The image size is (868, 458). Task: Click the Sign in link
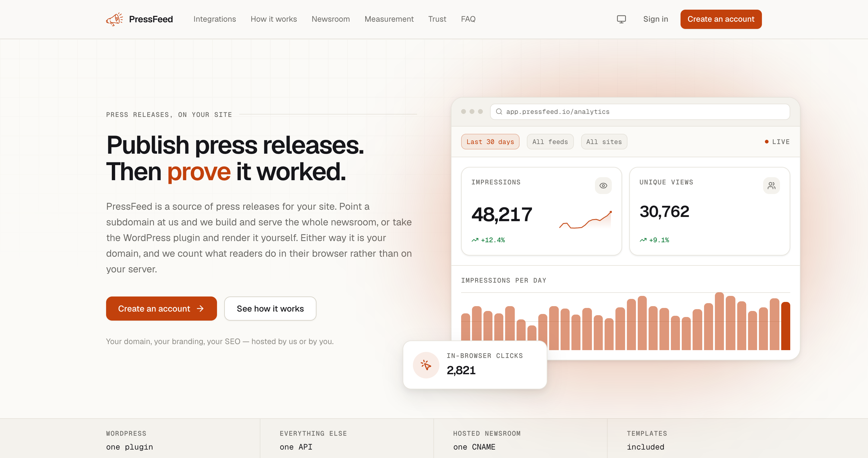coord(656,19)
